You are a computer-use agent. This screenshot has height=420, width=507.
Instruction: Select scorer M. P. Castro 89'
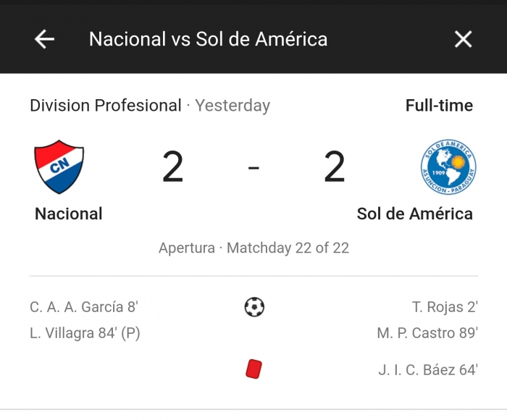click(427, 333)
